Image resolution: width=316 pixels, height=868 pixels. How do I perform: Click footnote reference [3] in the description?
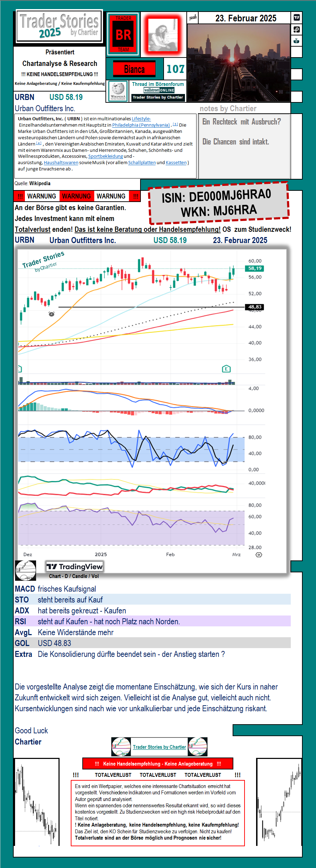[x=176, y=124]
